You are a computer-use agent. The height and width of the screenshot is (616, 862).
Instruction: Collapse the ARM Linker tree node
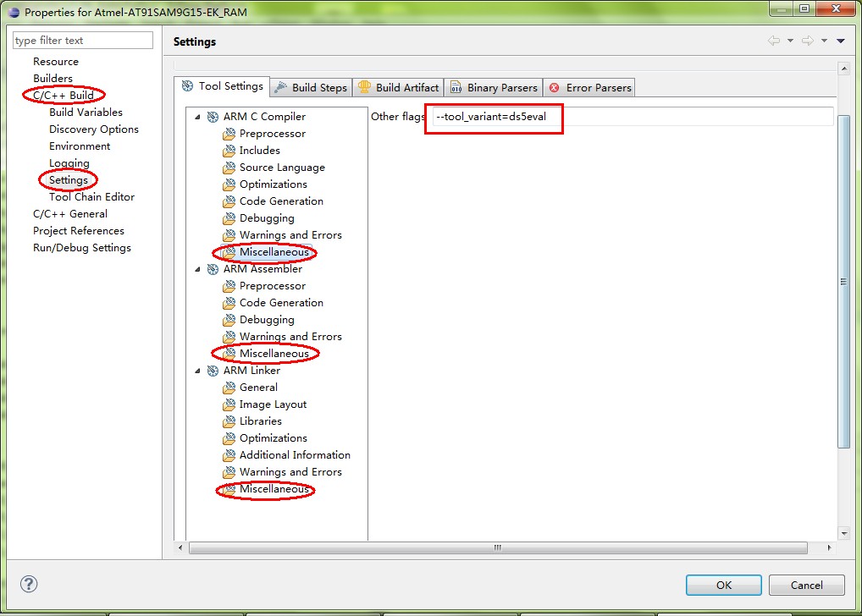pos(197,371)
